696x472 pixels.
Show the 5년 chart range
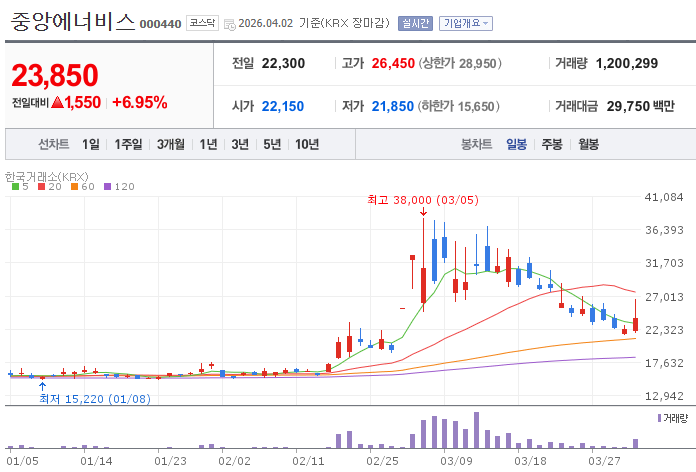click(x=272, y=144)
